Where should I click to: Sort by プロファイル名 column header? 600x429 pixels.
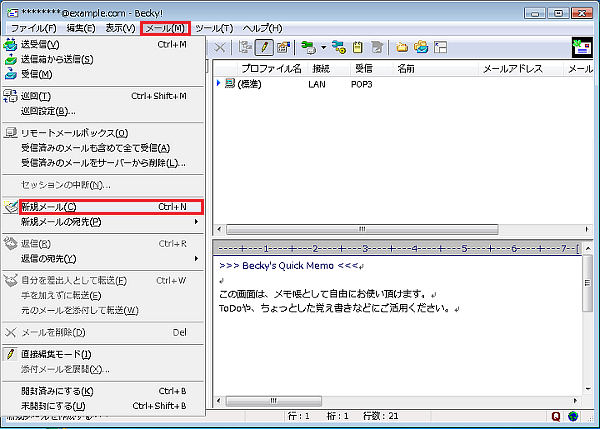tap(271, 69)
